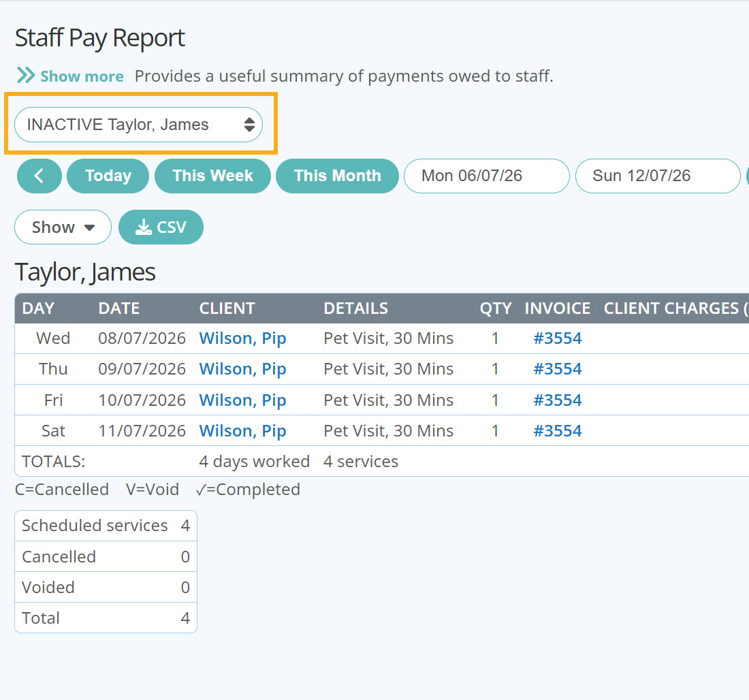Viewport: 749px width, 700px height.
Task: Click the Voided summary row
Action: point(106,587)
